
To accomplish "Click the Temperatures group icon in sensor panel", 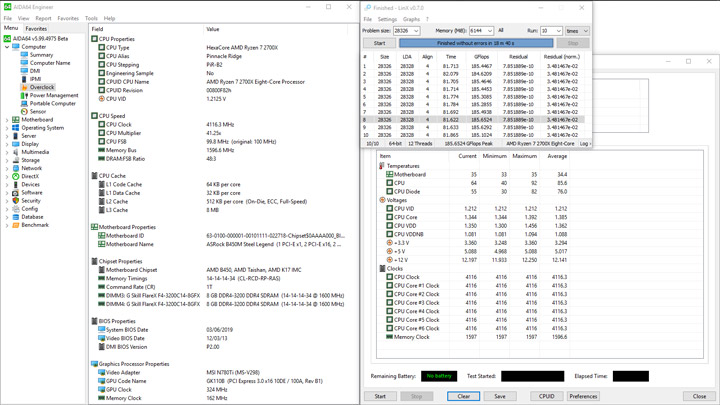I will [x=382, y=166].
